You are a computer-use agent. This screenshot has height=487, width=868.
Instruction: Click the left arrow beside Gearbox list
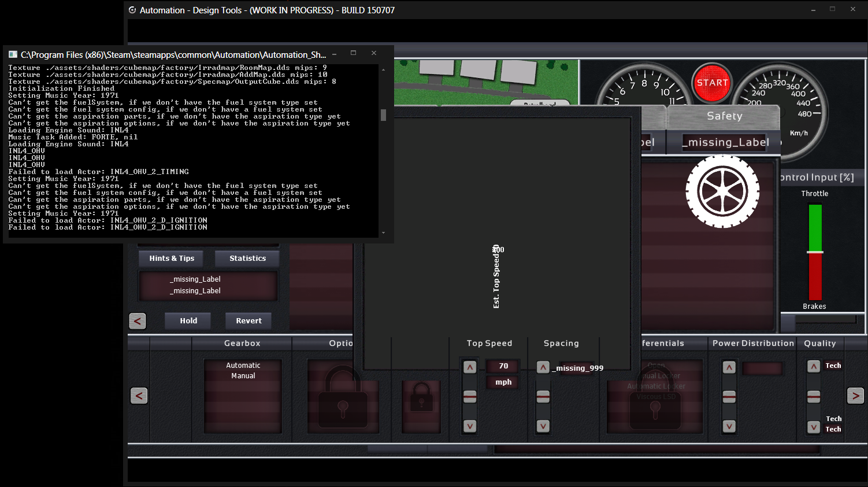click(139, 396)
